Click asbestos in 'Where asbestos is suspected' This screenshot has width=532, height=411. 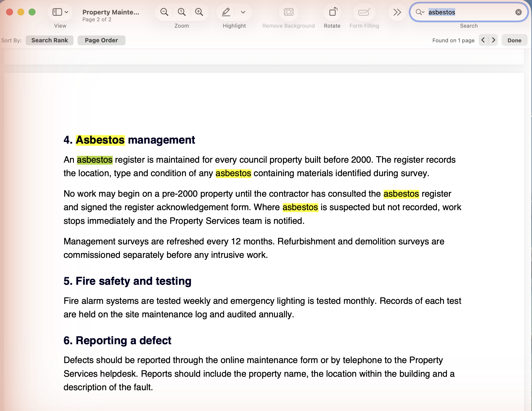pos(300,207)
